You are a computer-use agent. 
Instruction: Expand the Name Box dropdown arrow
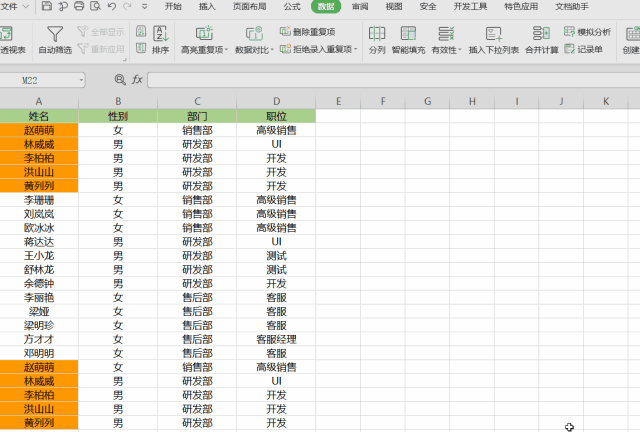click(x=81, y=80)
